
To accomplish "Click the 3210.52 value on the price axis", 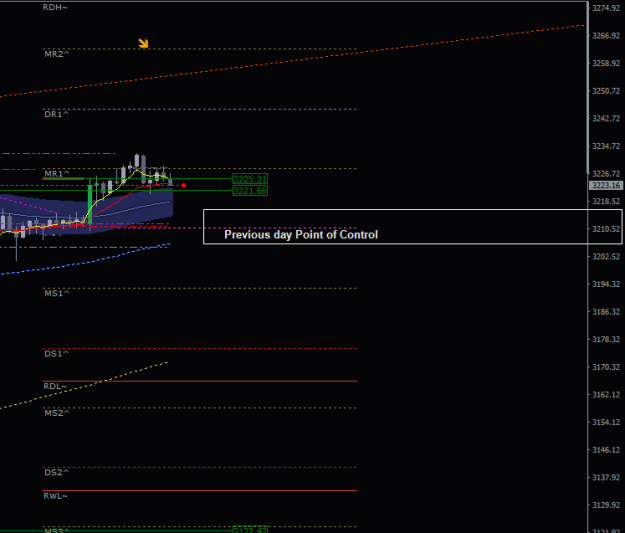I will click(x=606, y=229).
